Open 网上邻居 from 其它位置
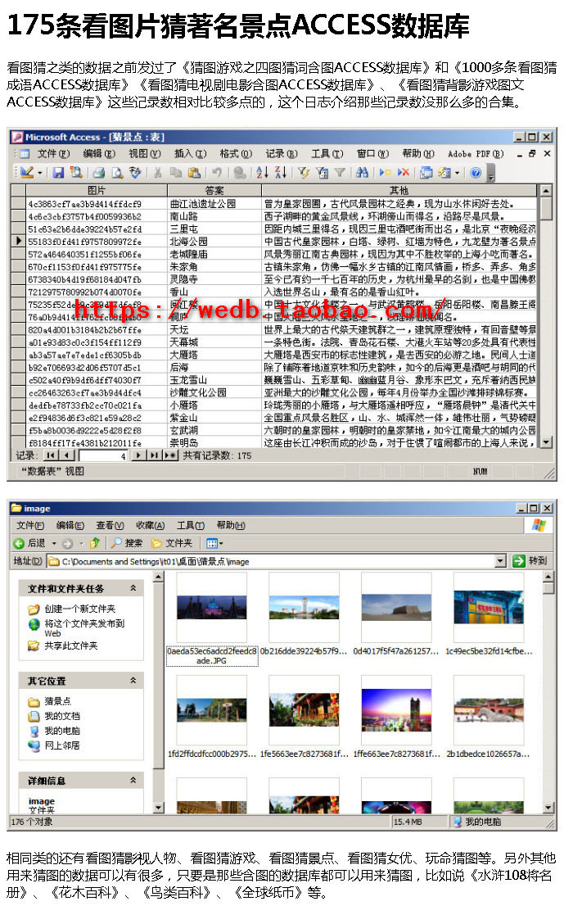The image size is (564, 924). coord(62,745)
